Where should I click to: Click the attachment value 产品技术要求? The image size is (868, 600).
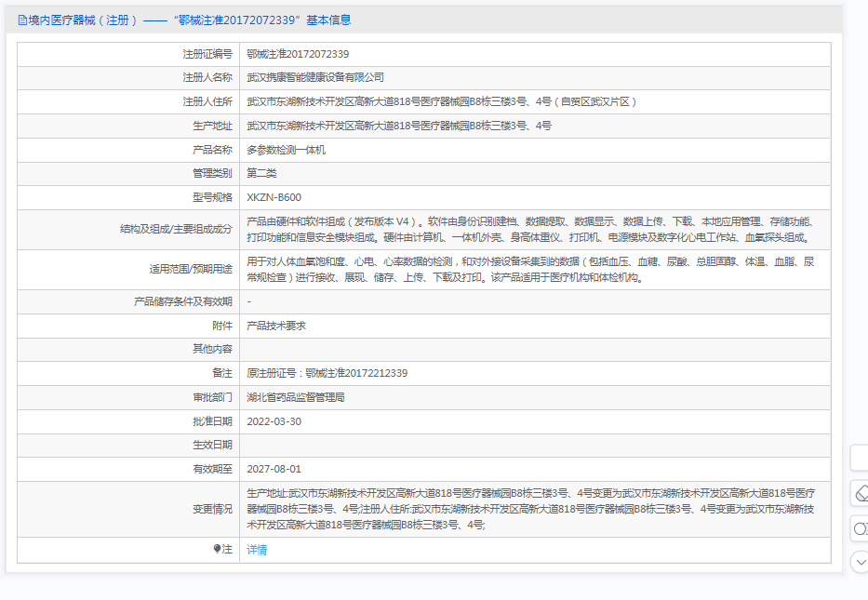click(276, 326)
